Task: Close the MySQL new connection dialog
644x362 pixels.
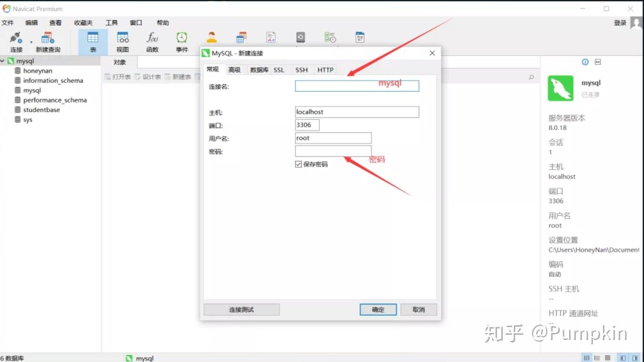Action: click(432, 53)
